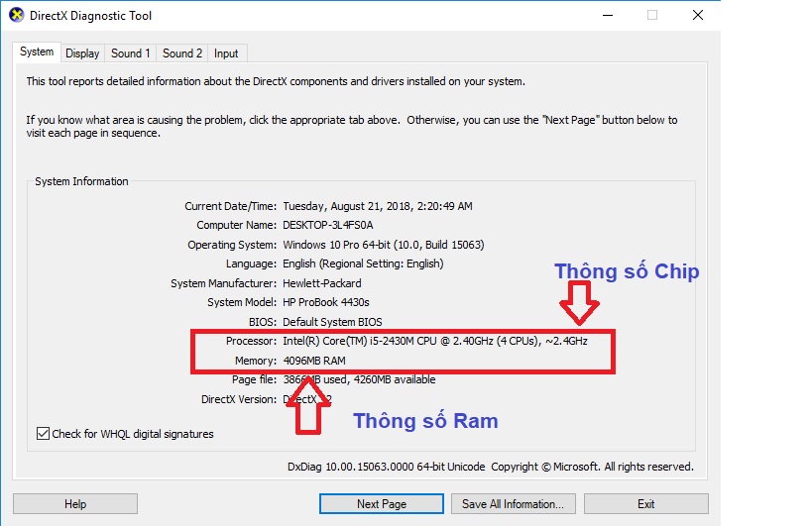Click the Operating System label

232,245
